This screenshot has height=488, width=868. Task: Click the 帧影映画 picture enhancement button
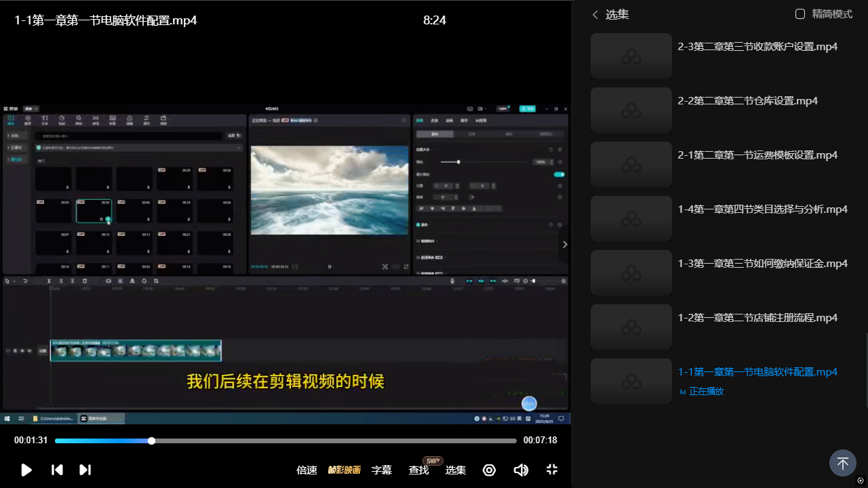344,470
